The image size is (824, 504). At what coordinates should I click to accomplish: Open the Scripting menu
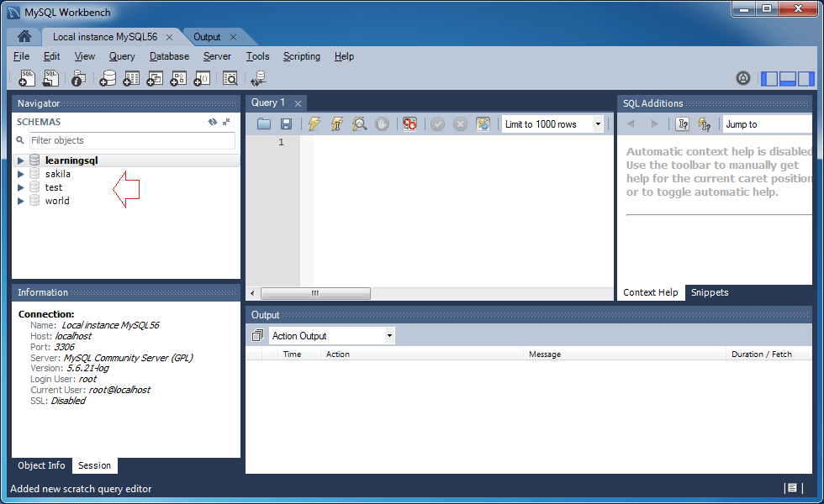(302, 56)
